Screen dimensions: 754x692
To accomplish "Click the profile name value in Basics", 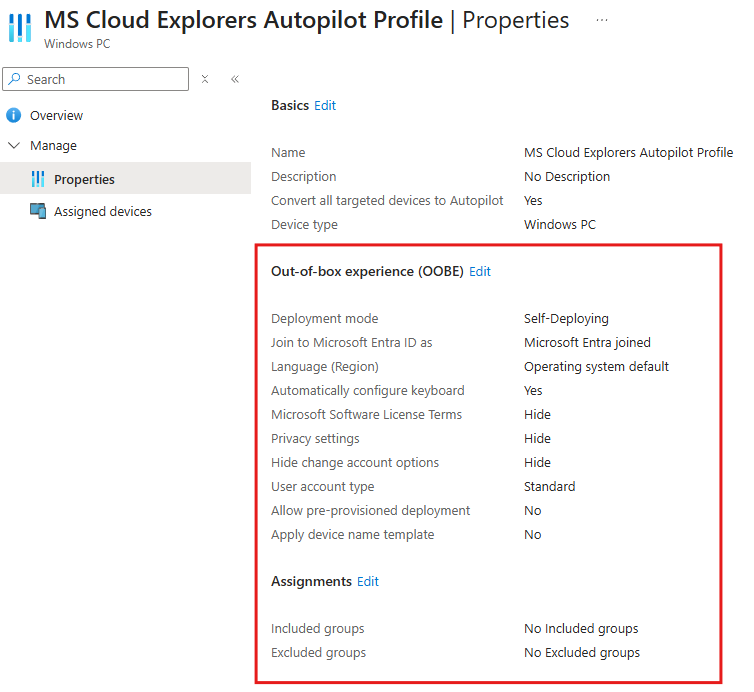I will tap(628, 153).
